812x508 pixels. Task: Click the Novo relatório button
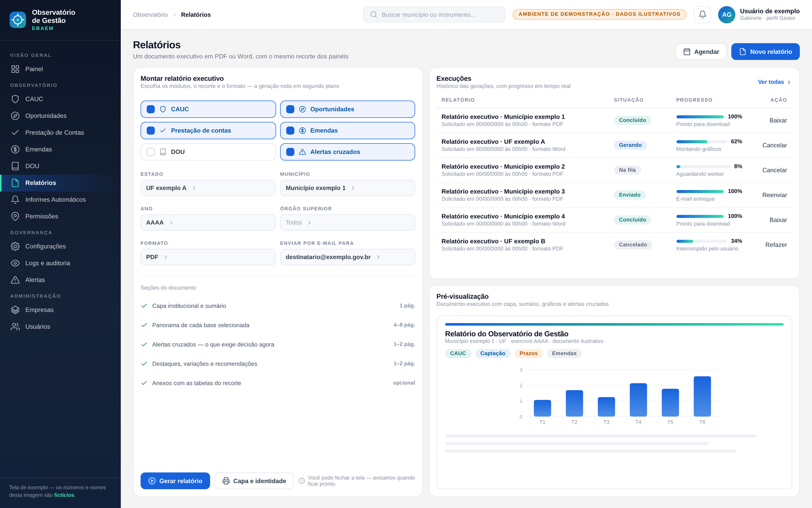(x=765, y=52)
